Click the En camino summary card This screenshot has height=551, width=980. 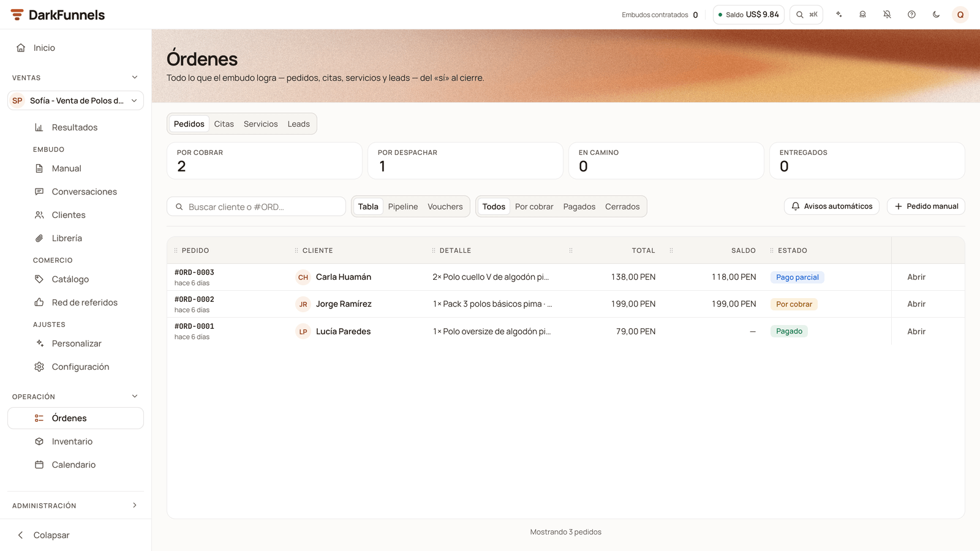tap(666, 160)
